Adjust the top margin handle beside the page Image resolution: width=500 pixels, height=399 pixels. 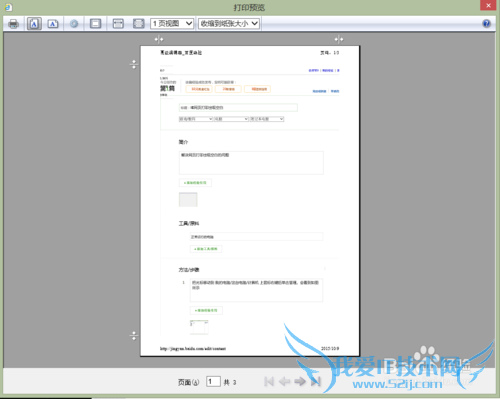[134, 64]
